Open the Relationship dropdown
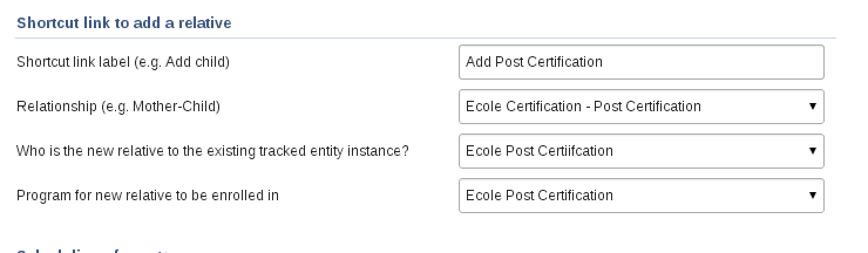This screenshot has width=868, height=253. click(641, 107)
